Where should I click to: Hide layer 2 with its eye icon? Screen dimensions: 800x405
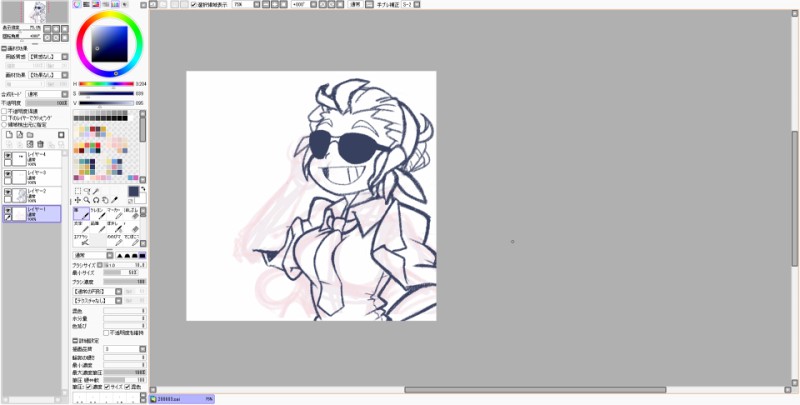tap(8, 192)
